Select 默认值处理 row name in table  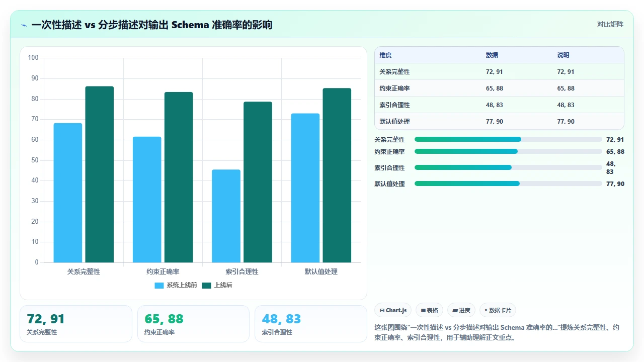pos(394,122)
